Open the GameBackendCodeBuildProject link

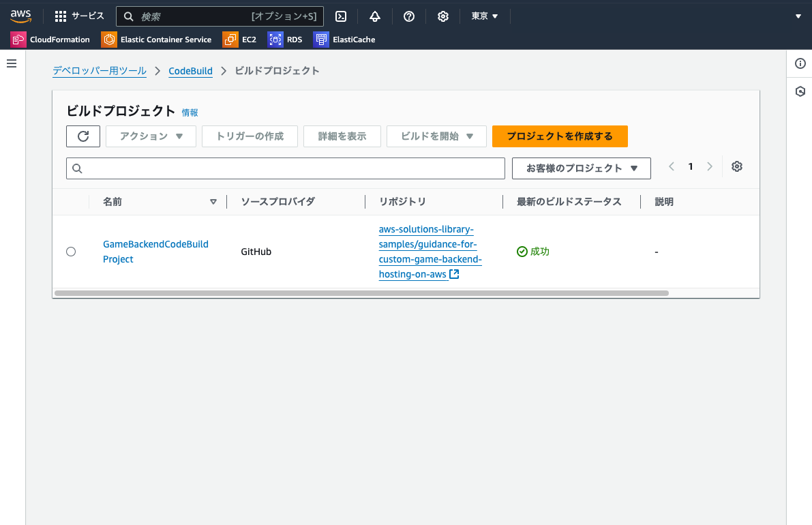[155, 252]
